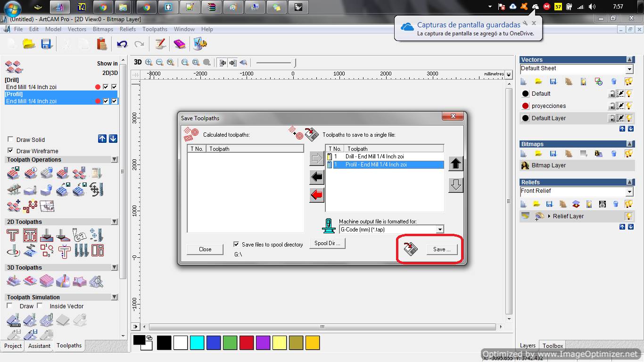Viewport: 644px width, 362px height.
Task: Toggle 3D visibility checkbox for Drill toolpath
Action: pyautogui.click(x=114, y=87)
